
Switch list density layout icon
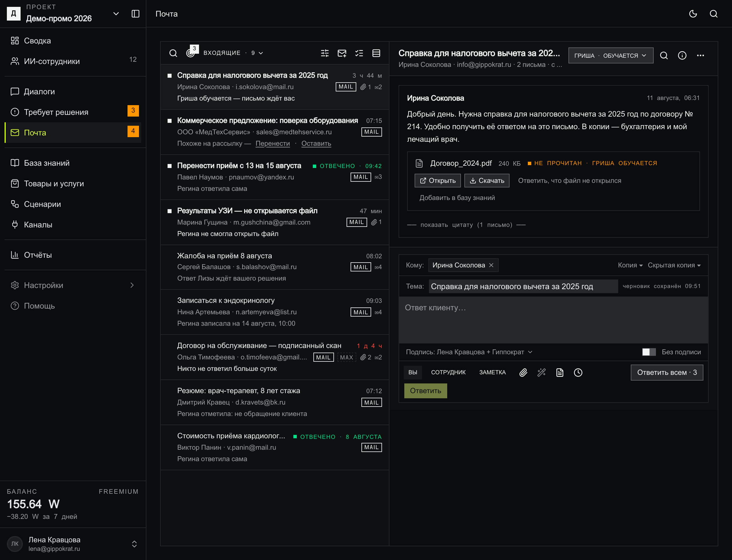point(376,53)
